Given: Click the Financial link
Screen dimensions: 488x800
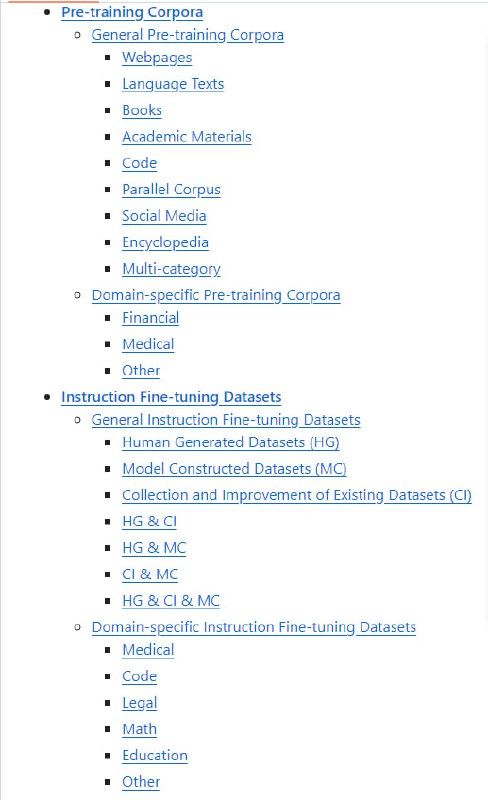Looking at the screenshot, I should pos(151,318).
